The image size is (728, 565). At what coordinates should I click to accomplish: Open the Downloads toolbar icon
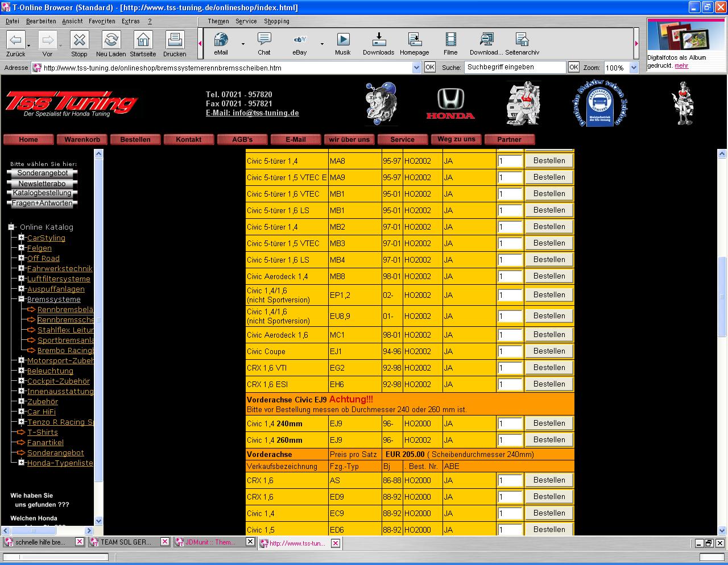[x=378, y=39]
